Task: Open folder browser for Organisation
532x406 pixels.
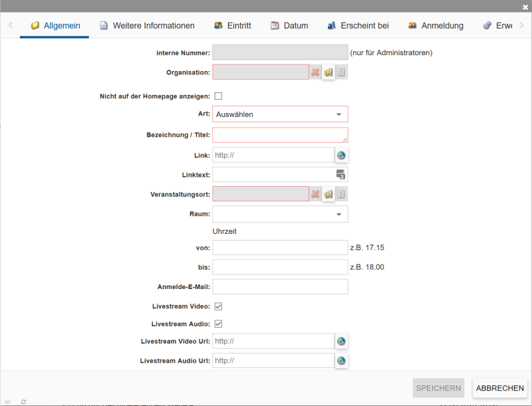Action: [329, 72]
